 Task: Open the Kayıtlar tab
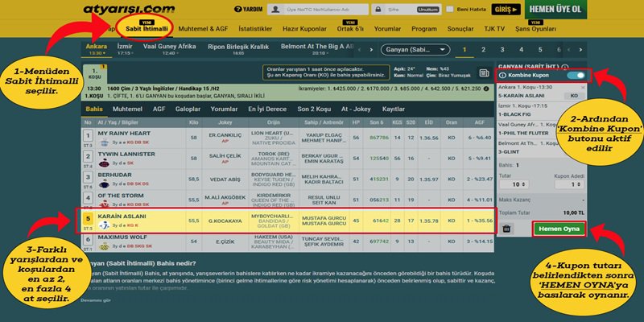(394, 109)
